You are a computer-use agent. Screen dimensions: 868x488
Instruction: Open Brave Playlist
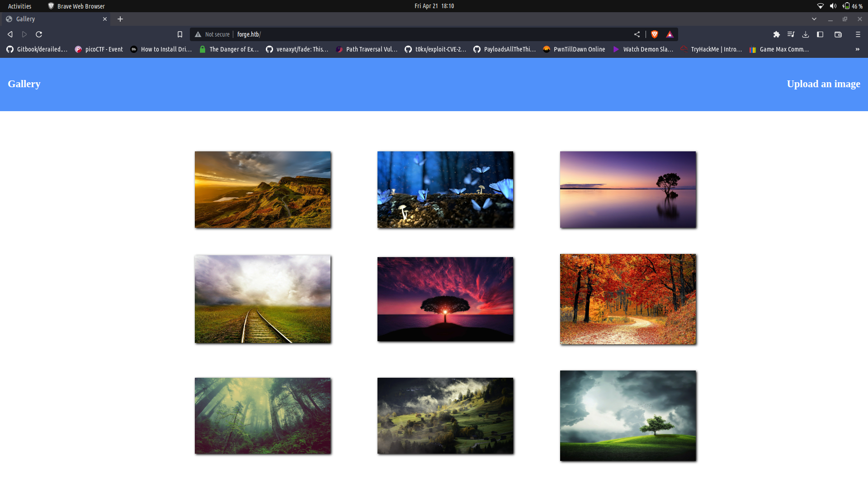click(x=792, y=34)
